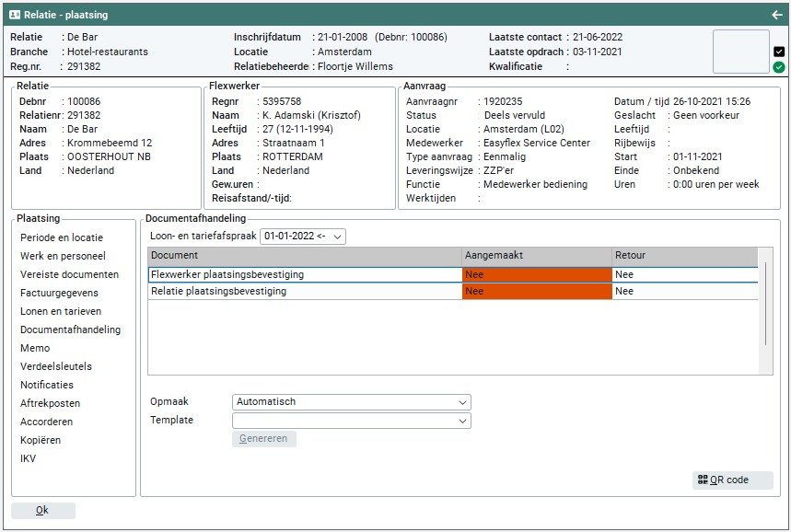791x532 pixels.
Task: Go to Vereiste documenten in Plaatsing menu
Action: point(69,274)
